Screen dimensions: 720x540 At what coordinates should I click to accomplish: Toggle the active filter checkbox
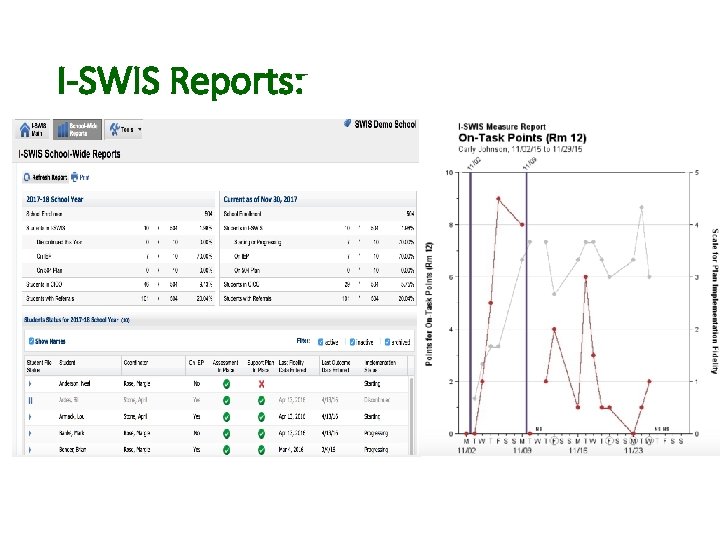321,342
